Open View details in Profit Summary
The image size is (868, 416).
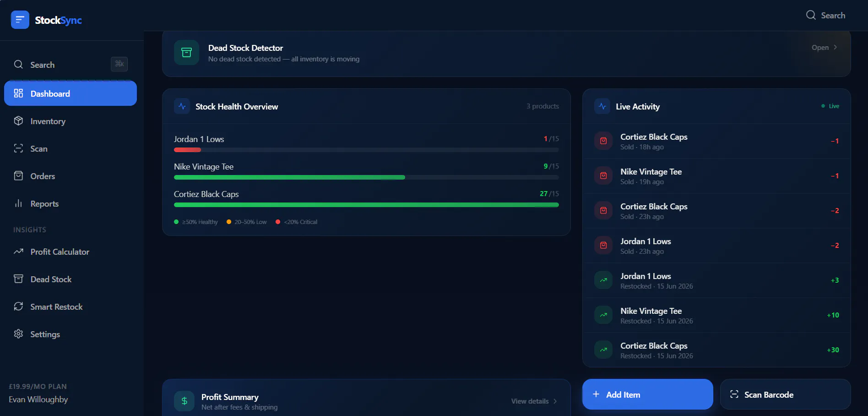(534, 401)
